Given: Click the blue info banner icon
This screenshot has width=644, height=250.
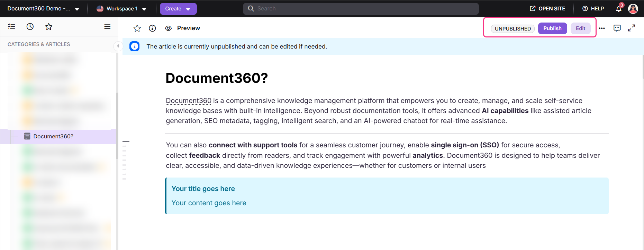Looking at the screenshot, I should coord(135,46).
